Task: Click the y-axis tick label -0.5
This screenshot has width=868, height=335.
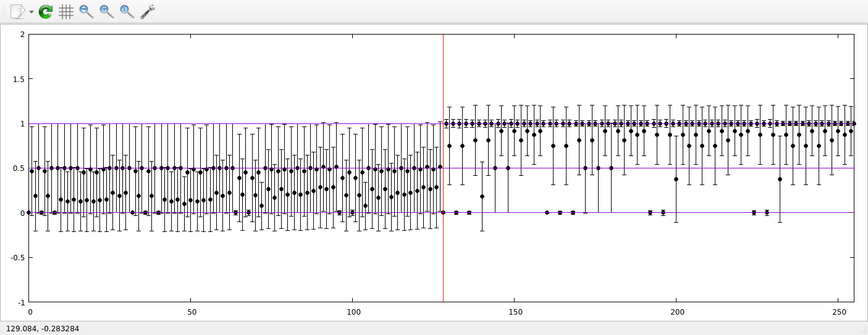Action: [x=17, y=258]
